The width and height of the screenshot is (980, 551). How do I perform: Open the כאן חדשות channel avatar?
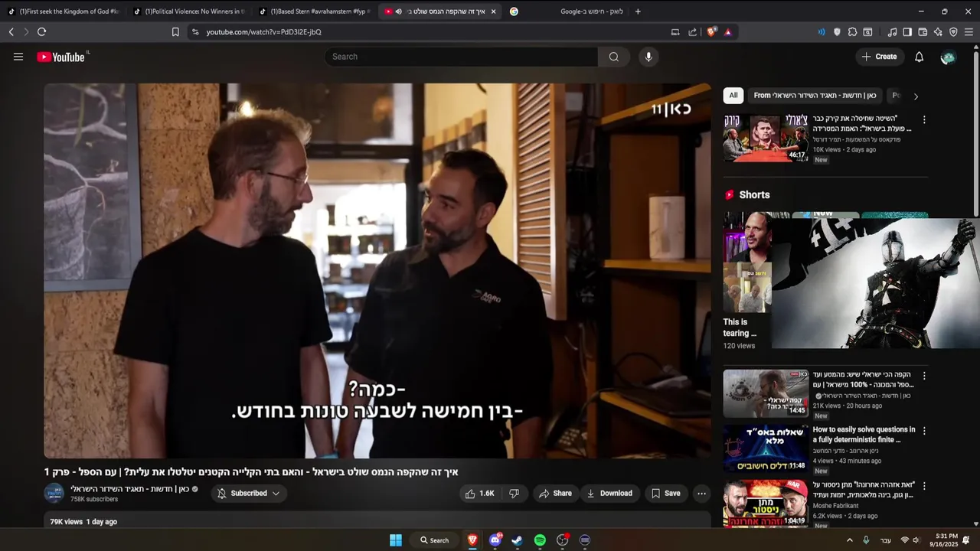pos(54,494)
